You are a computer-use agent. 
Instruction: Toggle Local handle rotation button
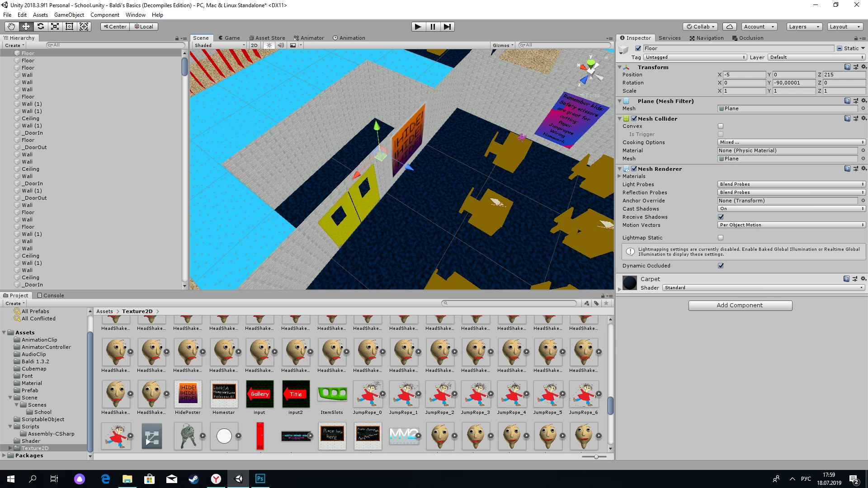click(x=144, y=27)
